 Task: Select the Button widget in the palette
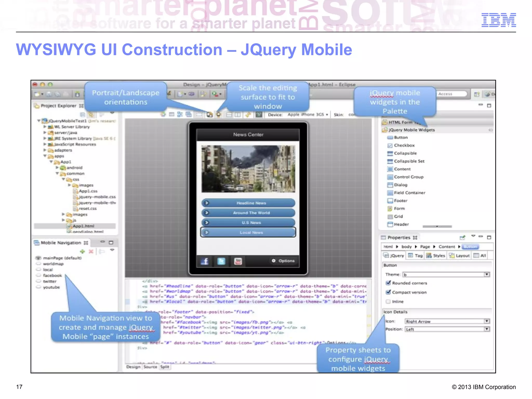coord(397,137)
